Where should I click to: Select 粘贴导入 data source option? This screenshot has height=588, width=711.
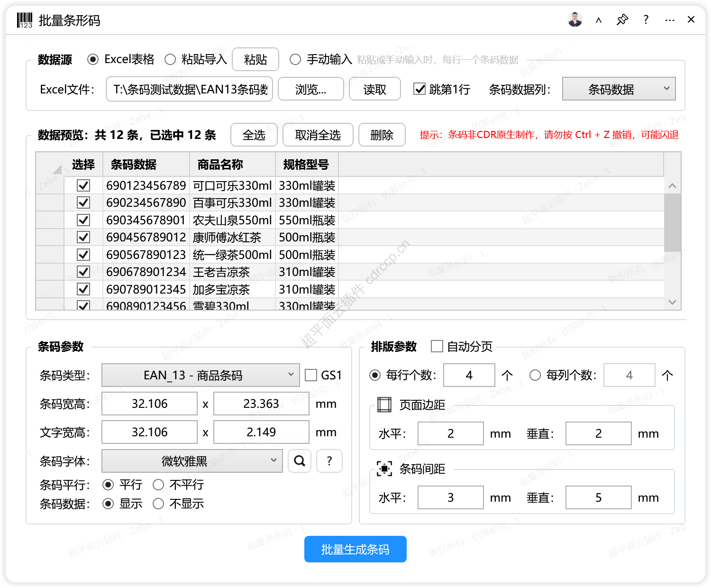pos(196,59)
